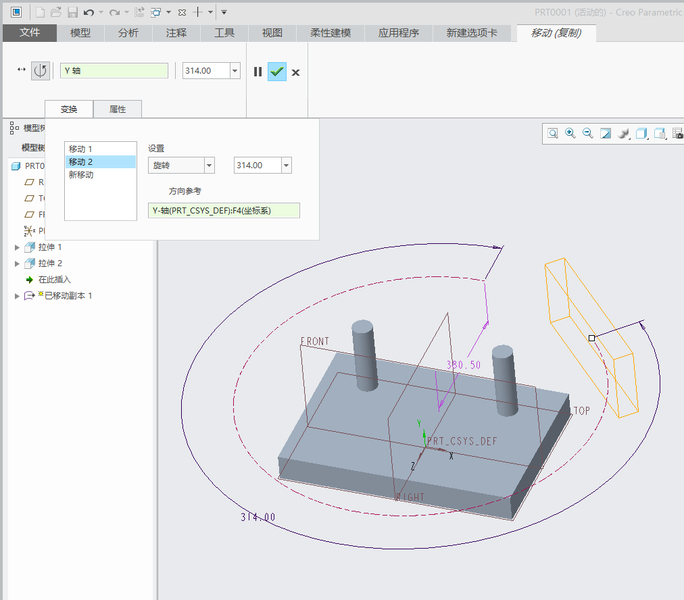This screenshot has height=600, width=684.
Task: Open the saved orientations icon
Action: coord(660,133)
